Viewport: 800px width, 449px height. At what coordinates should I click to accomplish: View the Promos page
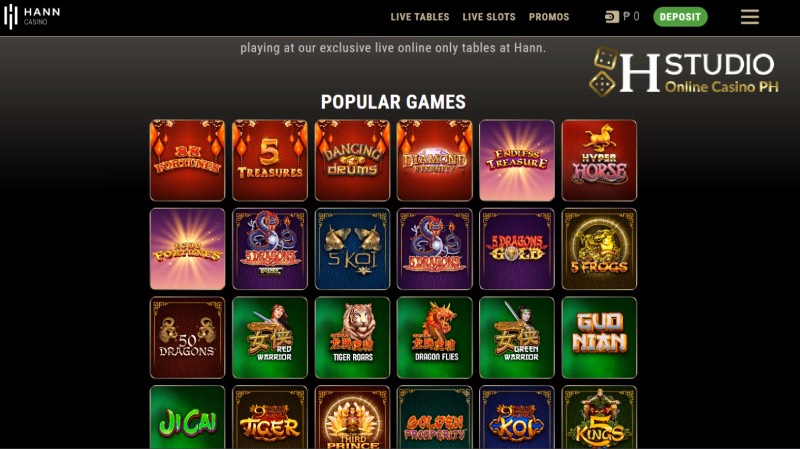549,17
